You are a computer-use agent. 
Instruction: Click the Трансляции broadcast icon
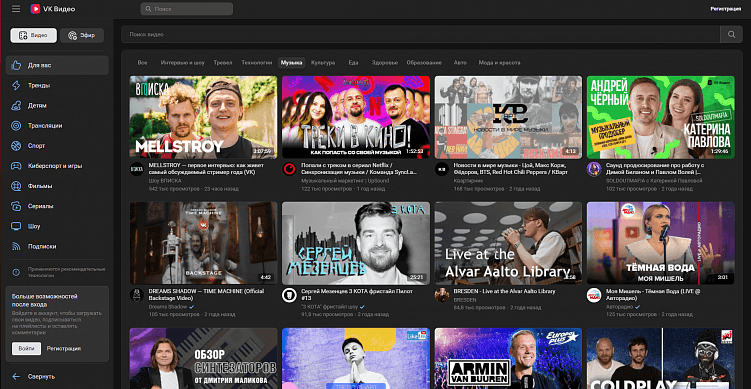16,126
